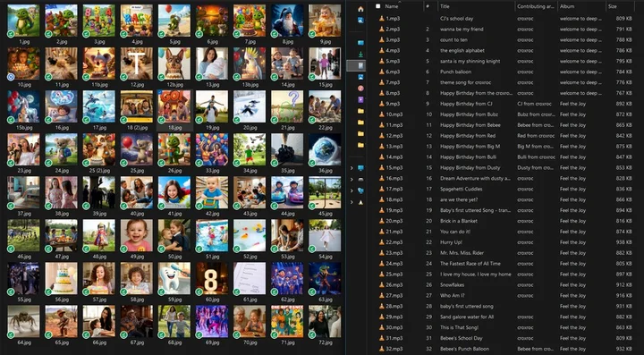Click the title 'Brick in a Blanket'

(x=459, y=221)
